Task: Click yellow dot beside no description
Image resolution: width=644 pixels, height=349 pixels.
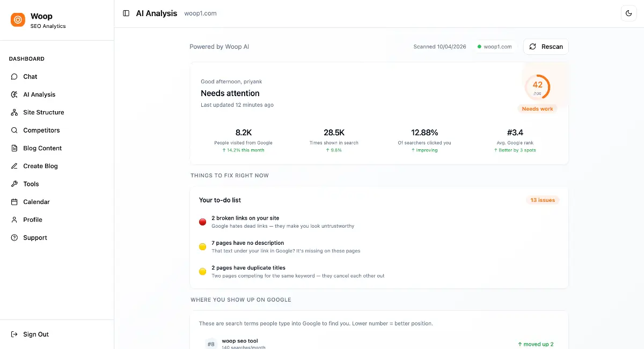Action: tap(202, 246)
